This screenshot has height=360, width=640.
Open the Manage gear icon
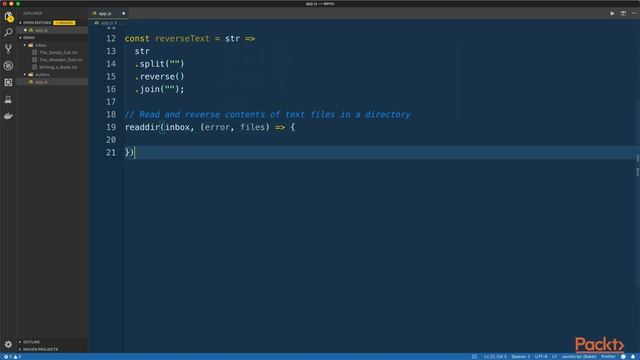[x=8, y=344]
